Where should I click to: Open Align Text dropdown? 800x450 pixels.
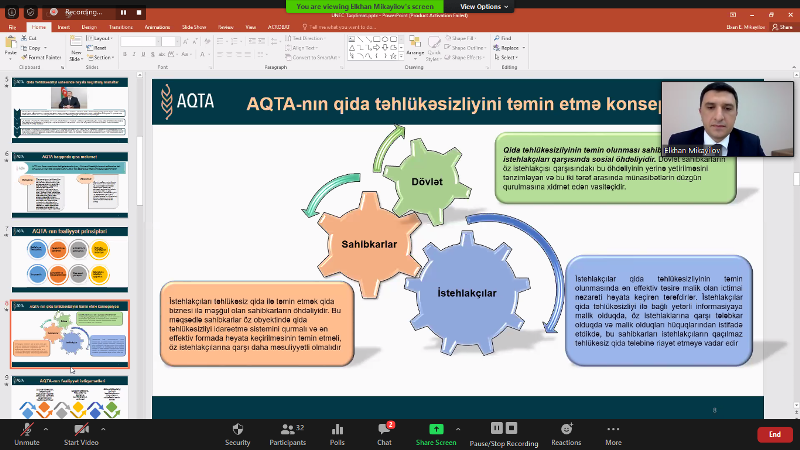click(302, 48)
